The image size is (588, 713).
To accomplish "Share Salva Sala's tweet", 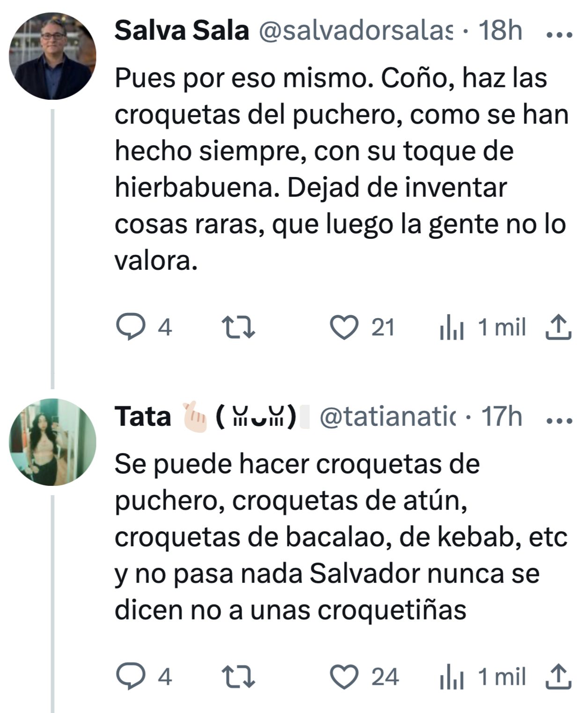I will [x=559, y=327].
